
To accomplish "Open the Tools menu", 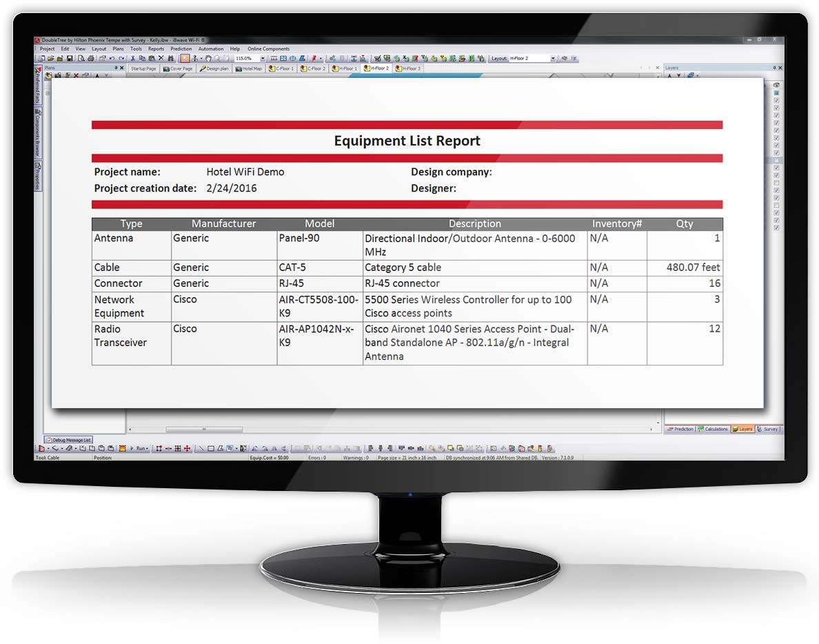I will [x=136, y=48].
